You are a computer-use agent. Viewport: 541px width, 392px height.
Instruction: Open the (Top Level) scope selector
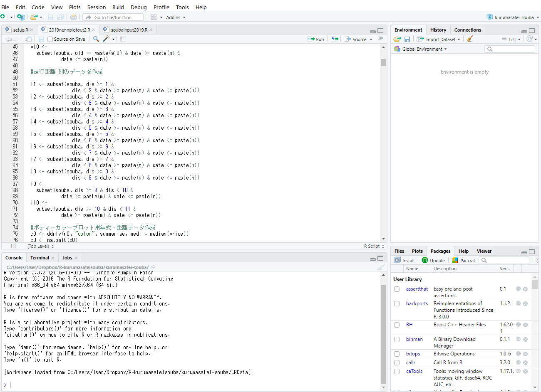[41, 246]
